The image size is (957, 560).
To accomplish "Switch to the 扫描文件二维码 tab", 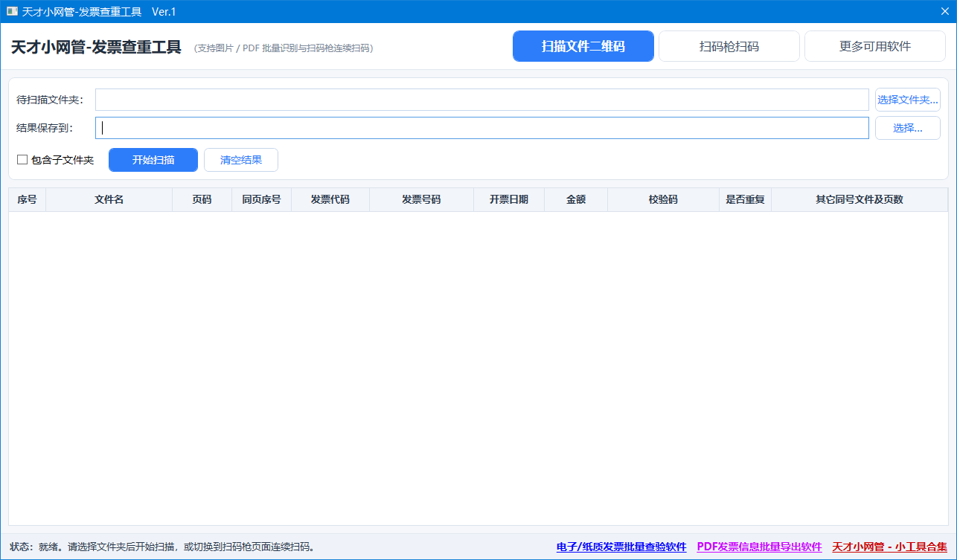I will pos(583,46).
